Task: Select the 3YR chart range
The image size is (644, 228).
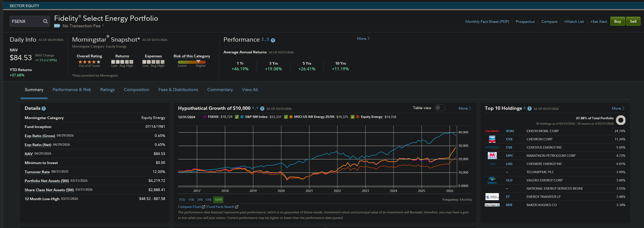Action: tap(200, 200)
